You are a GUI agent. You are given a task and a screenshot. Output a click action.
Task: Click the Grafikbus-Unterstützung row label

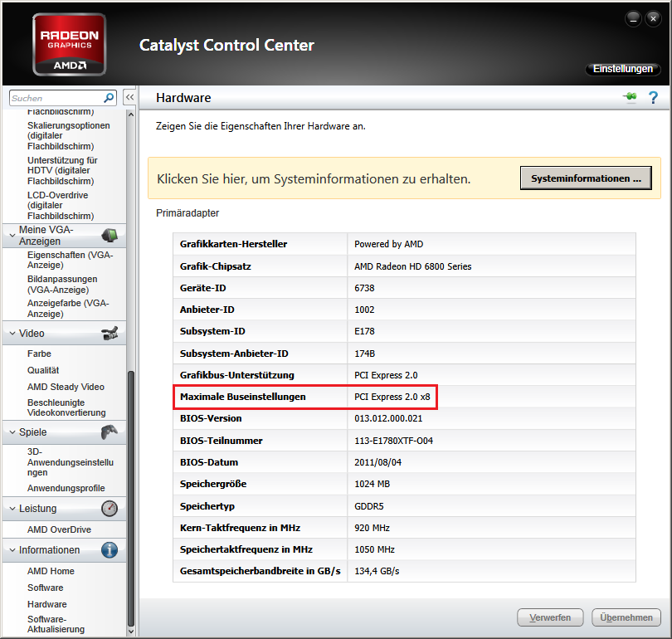click(236, 375)
